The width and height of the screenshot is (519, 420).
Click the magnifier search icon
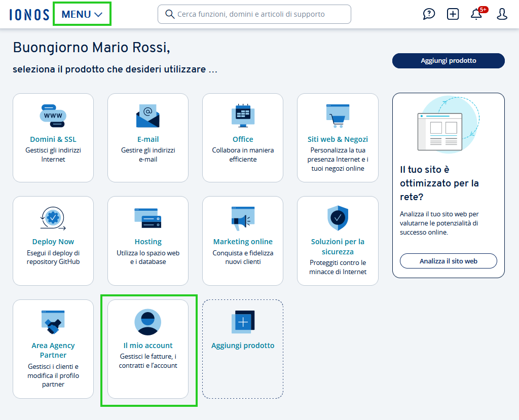pos(170,14)
